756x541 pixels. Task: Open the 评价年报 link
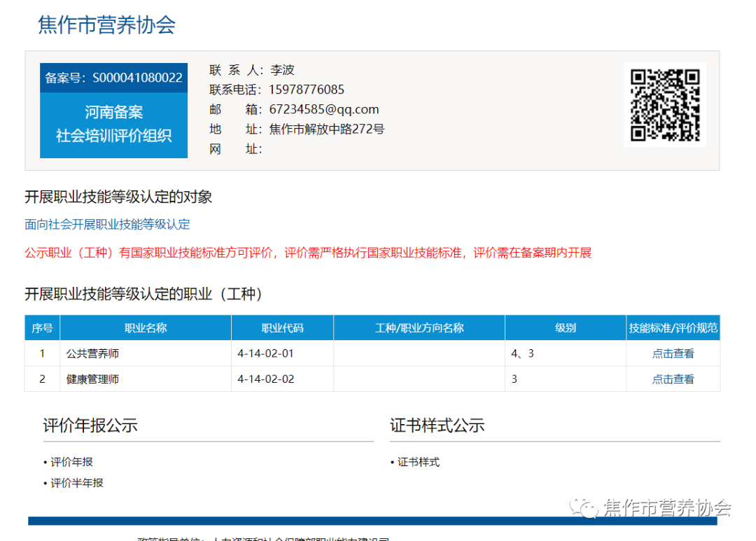pyautogui.click(x=71, y=462)
